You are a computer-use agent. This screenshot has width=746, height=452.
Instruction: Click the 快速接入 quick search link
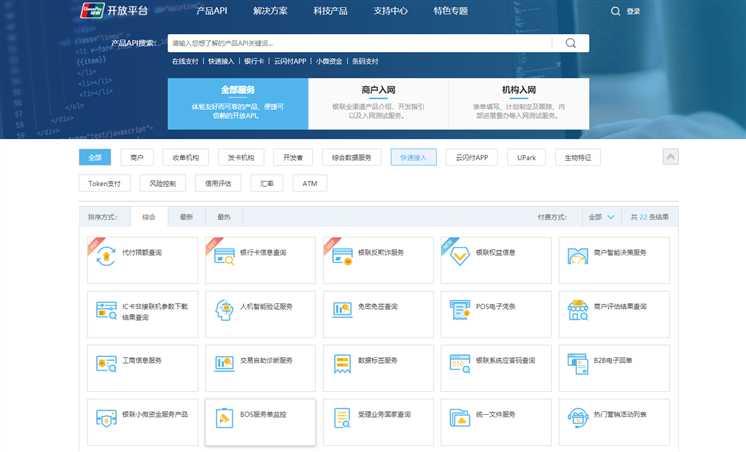click(x=221, y=61)
